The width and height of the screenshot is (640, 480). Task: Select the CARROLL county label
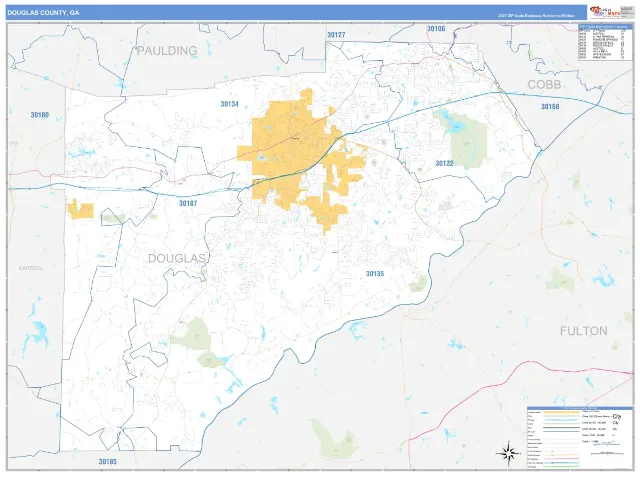coord(31,268)
